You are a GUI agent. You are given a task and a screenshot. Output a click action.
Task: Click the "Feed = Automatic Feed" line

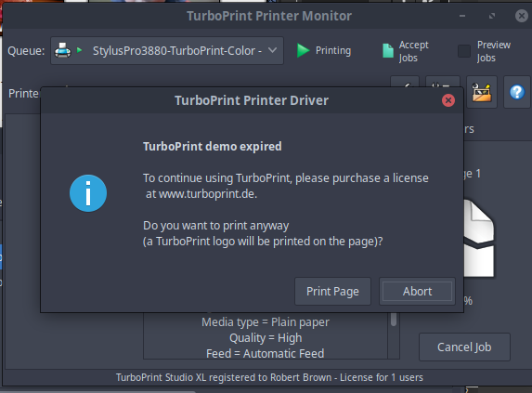266,354
